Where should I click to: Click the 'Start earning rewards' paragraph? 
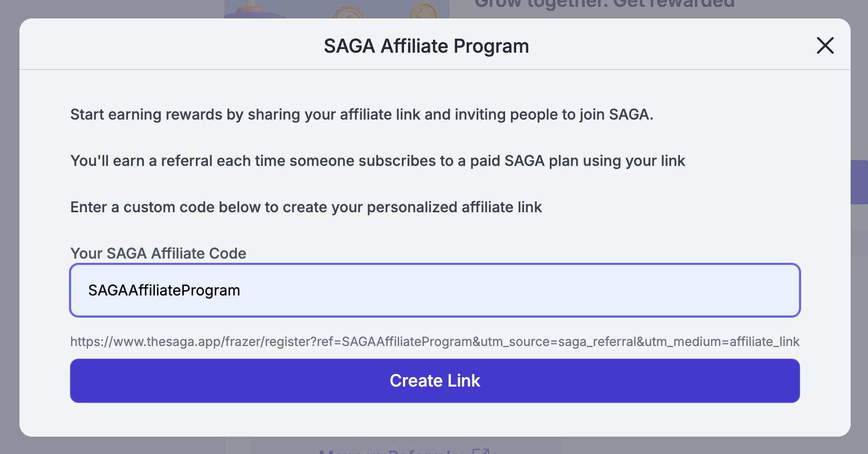(x=361, y=114)
